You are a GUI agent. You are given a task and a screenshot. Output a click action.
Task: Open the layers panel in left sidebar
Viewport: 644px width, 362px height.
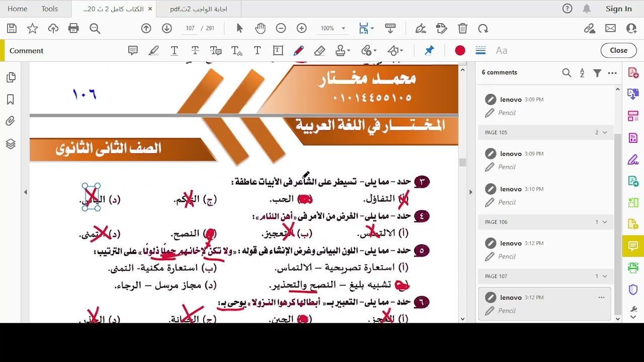pos(11,144)
